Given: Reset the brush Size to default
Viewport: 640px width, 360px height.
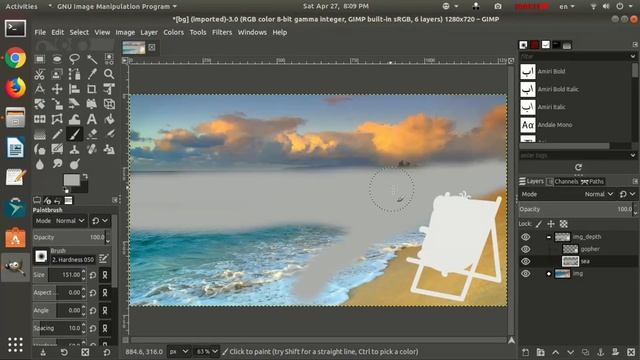Looking at the screenshot, I should coord(93,275).
